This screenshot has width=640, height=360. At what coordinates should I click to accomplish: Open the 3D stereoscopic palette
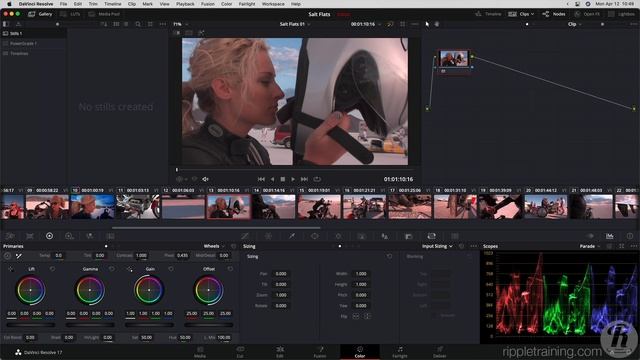click(x=455, y=236)
